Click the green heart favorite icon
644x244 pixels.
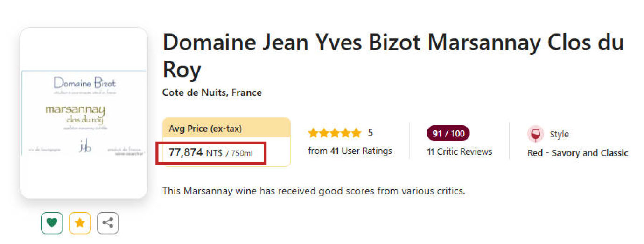[52, 223]
